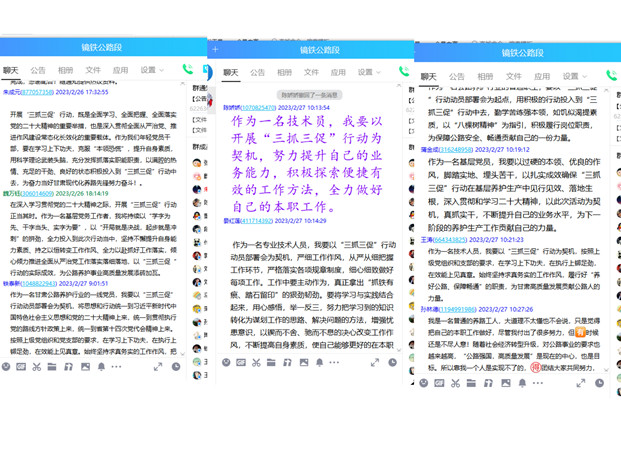The width and height of the screenshot is (621, 466).
Task: Open the 设置 dropdown in the right window
Action: click(x=573, y=76)
